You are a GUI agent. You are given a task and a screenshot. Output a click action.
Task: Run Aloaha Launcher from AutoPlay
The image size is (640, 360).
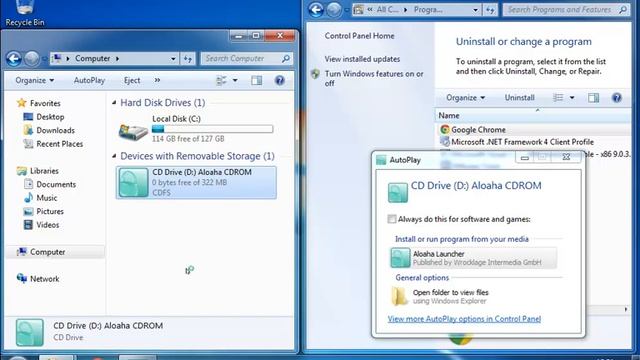pyautogui.click(x=473, y=258)
